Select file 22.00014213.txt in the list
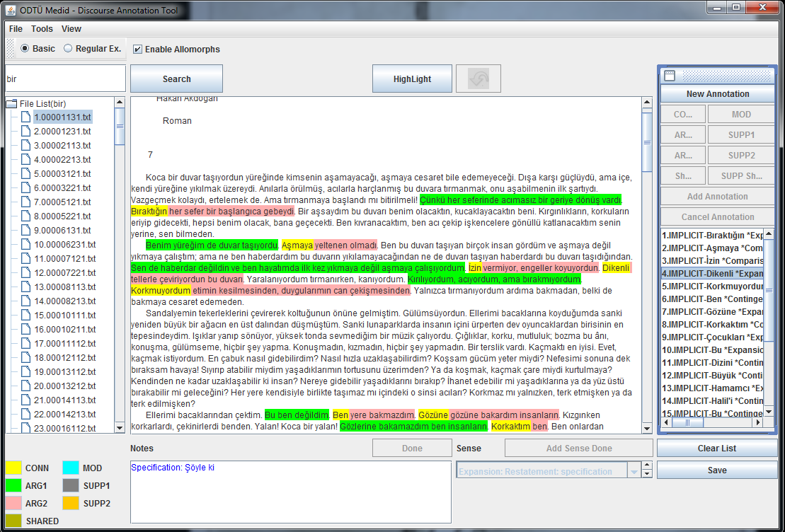The height and width of the screenshot is (532, 785). (x=64, y=414)
